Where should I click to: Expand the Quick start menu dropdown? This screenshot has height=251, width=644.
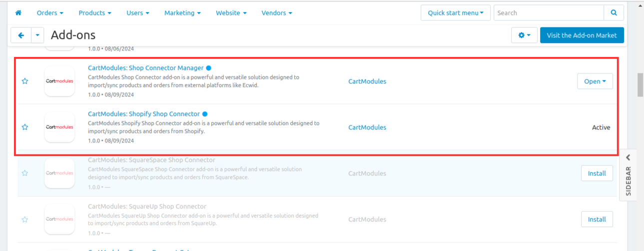[456, 12]
